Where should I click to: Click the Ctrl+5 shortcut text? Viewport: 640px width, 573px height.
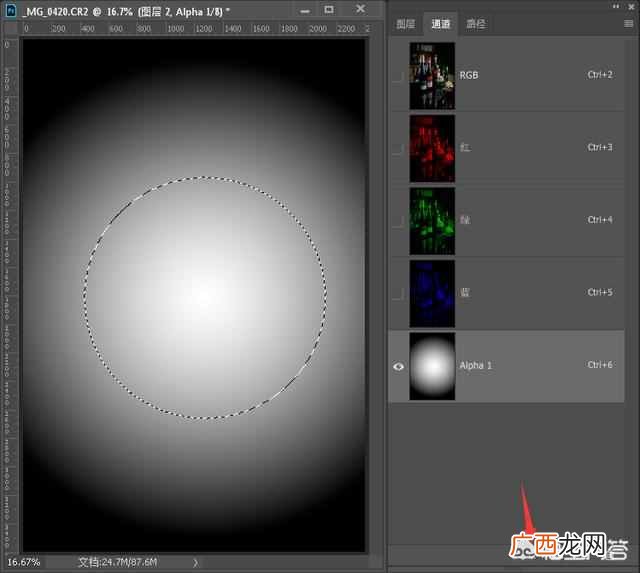click(x=600, y=292)
